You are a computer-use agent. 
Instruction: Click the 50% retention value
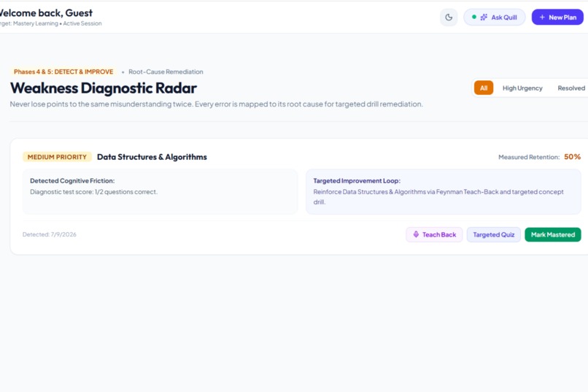pos(572,157)
